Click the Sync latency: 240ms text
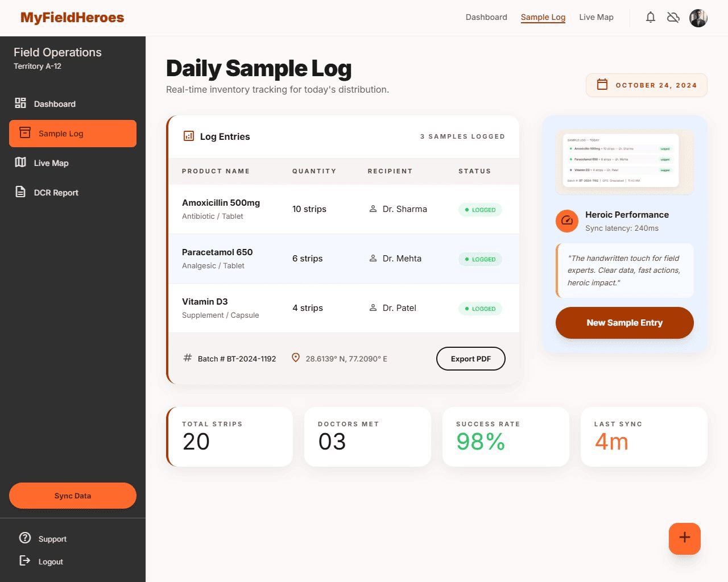This screenshot has height=582, width=728. coord(622,228)
